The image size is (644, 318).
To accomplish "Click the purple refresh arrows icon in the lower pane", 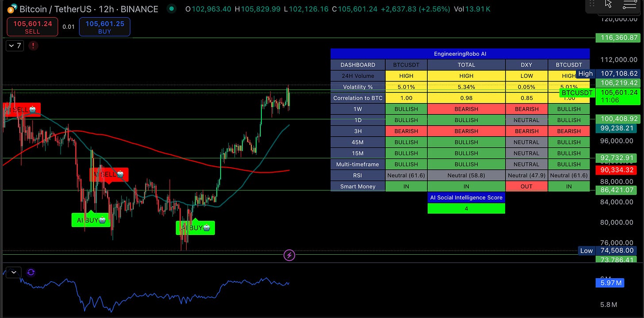I will [x=31, y=272].
